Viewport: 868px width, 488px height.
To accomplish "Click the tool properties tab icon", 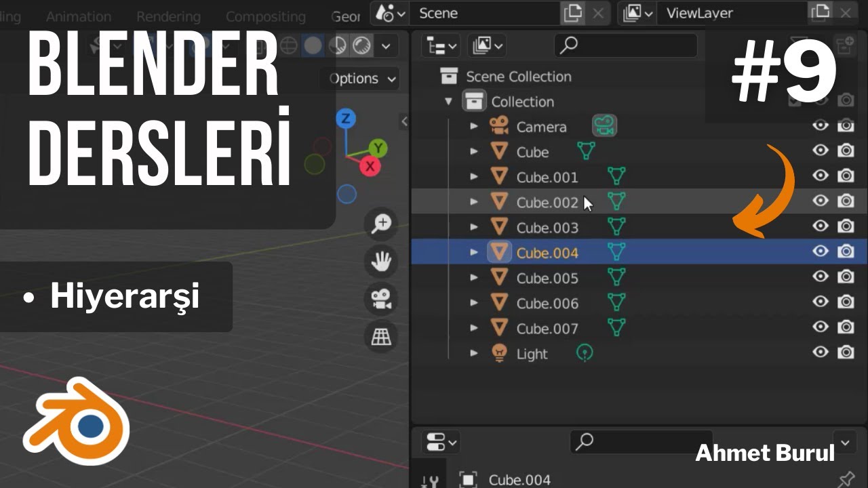I will [x=429, y=480].
